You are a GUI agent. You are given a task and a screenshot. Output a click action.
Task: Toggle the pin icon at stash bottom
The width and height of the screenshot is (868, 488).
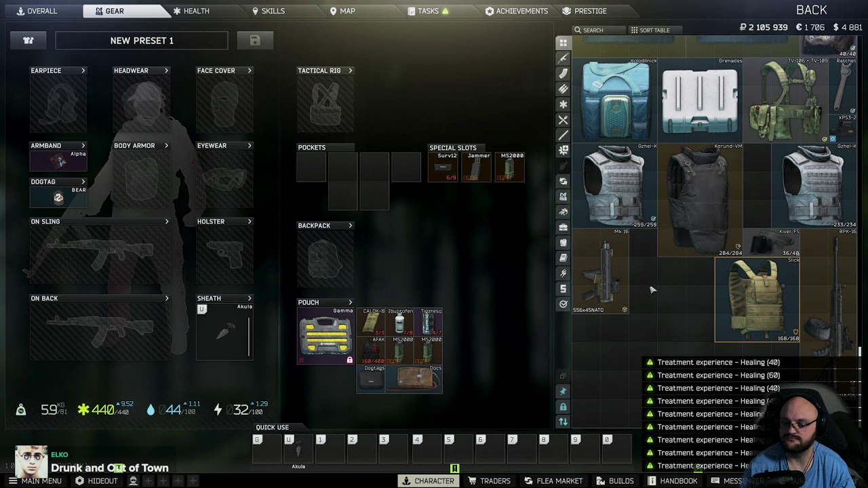(x=563, y=391)
